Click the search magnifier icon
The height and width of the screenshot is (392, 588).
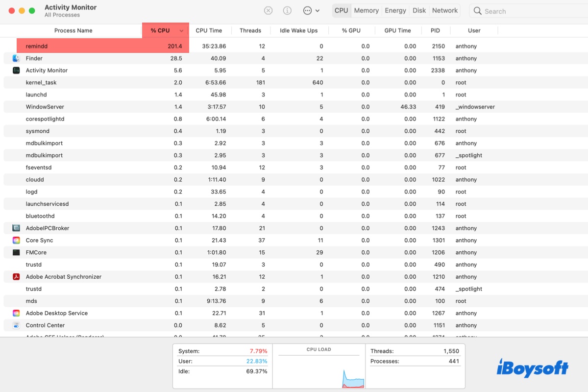click(x=478, y=11)
